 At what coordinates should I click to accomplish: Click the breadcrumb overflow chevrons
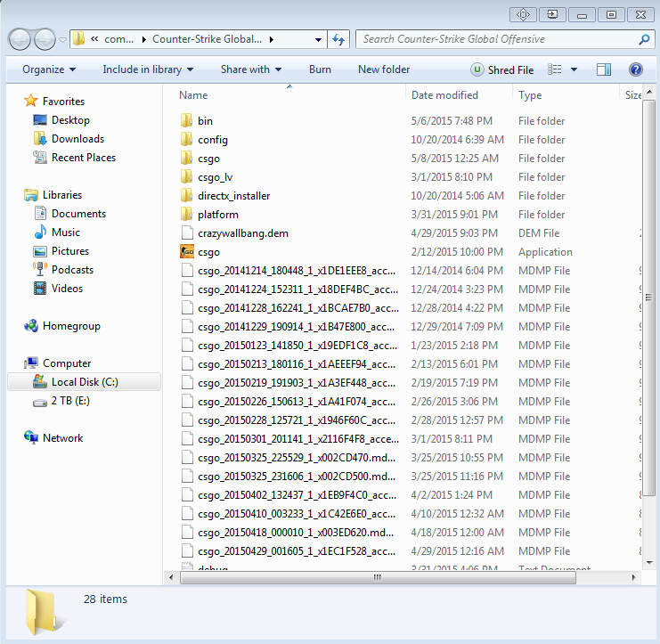(x=94, y=39)
